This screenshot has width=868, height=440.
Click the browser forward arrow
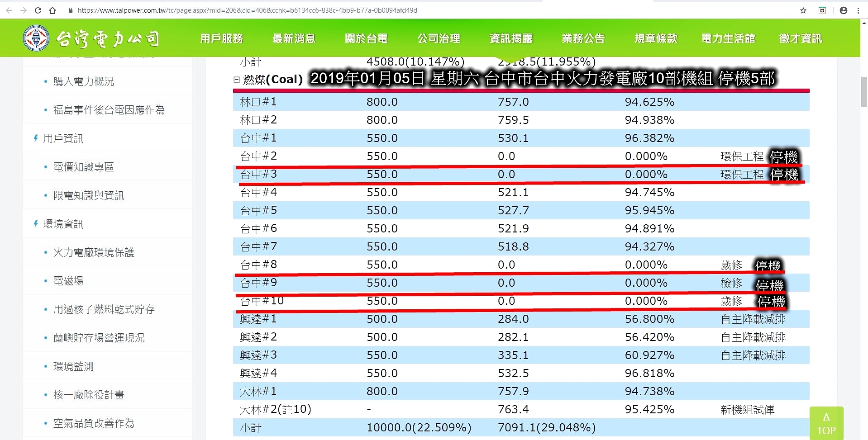[x=24, y=10]
